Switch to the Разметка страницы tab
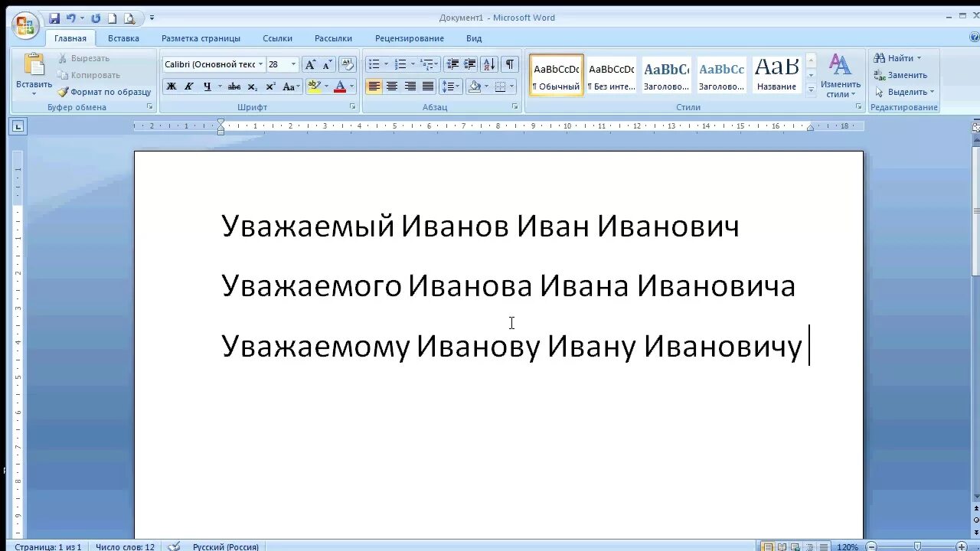Image resolution: width=980 pixels, height=551 pixels. pos(201,38)
